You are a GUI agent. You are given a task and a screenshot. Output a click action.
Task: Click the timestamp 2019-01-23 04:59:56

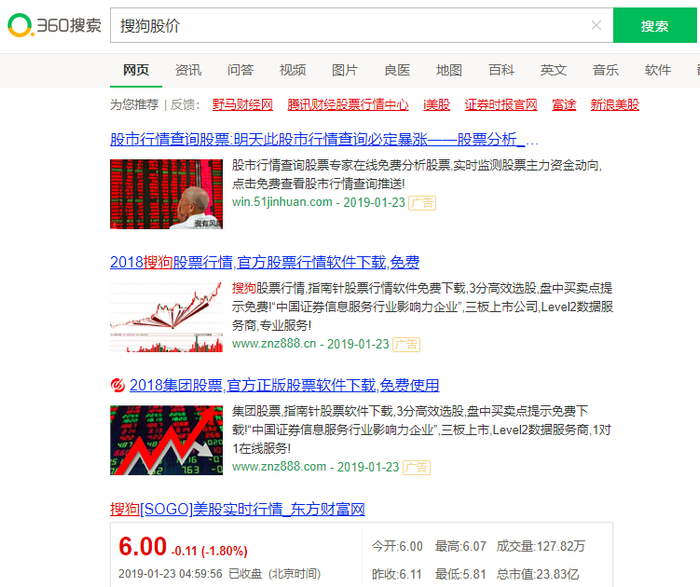[x=170, y=574]
